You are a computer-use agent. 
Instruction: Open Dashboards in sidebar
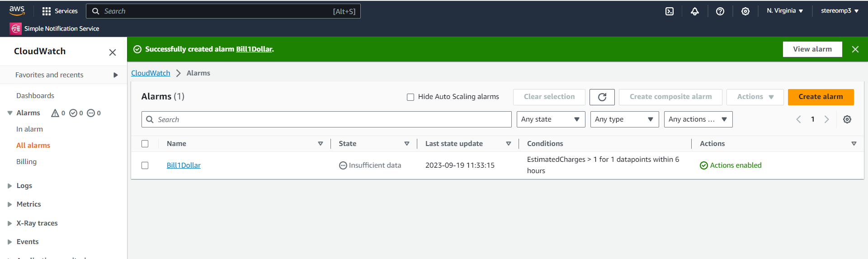pos(35,96)
